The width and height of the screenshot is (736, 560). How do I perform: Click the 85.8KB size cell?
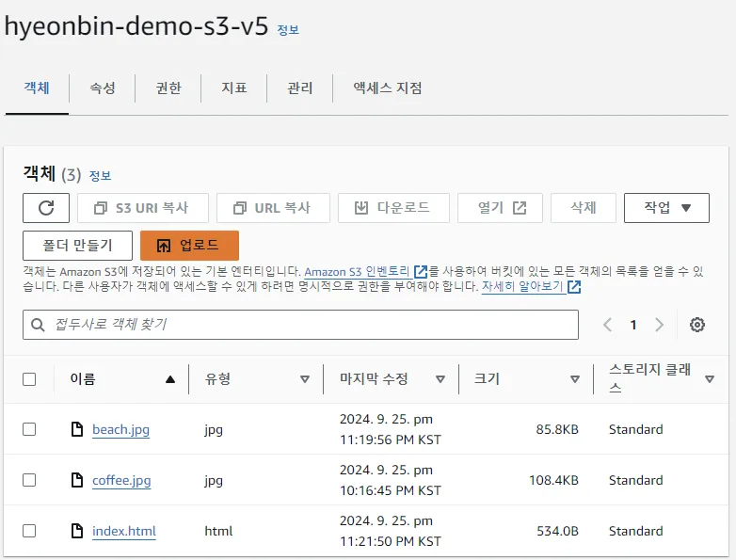(x=557, y=429)
